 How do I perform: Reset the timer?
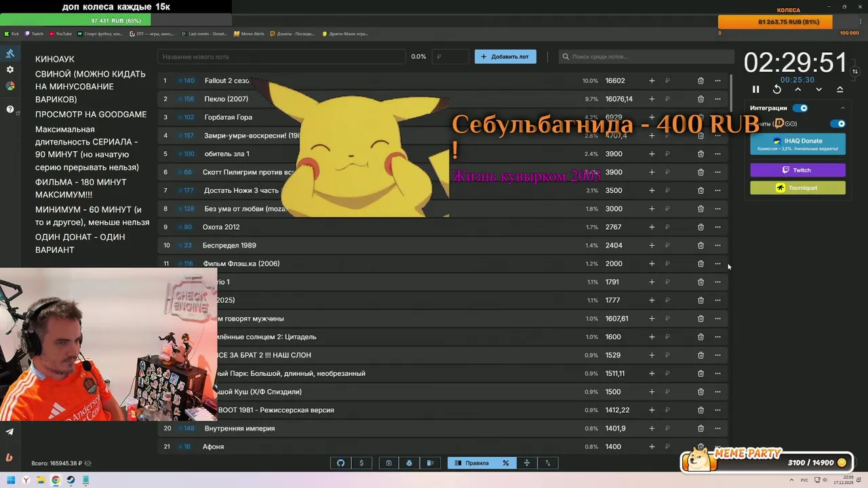(776, 89)
